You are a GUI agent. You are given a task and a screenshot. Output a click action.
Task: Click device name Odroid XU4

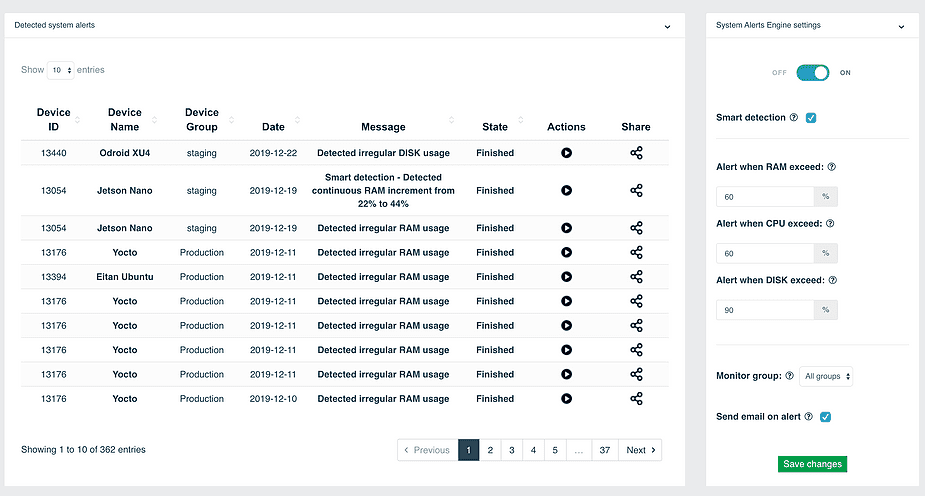point(124,153)
